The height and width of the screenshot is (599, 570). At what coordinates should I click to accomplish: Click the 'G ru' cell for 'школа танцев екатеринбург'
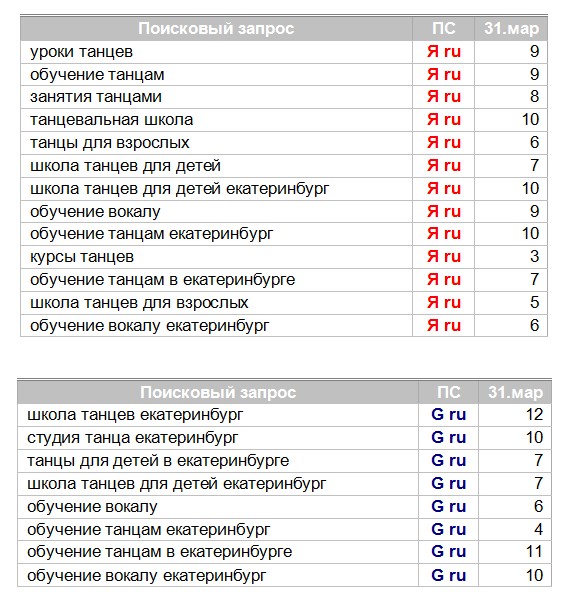[449, 414]
